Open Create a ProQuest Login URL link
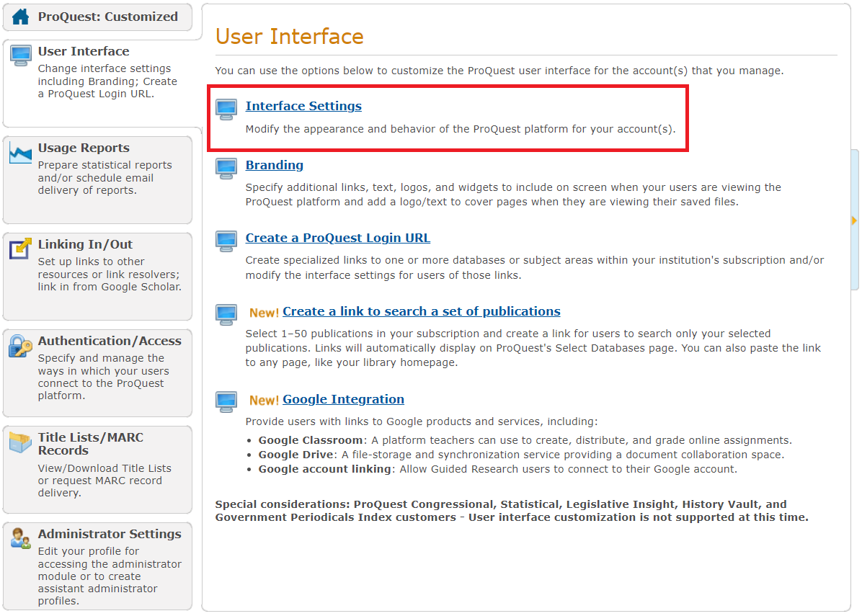The width and height of the screenshot is (862, 616). [337, 238]
